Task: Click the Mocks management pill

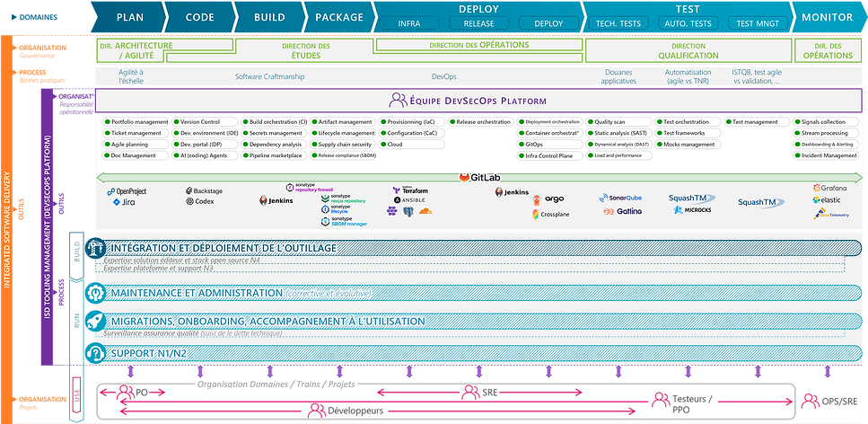Action: (688, 144)
